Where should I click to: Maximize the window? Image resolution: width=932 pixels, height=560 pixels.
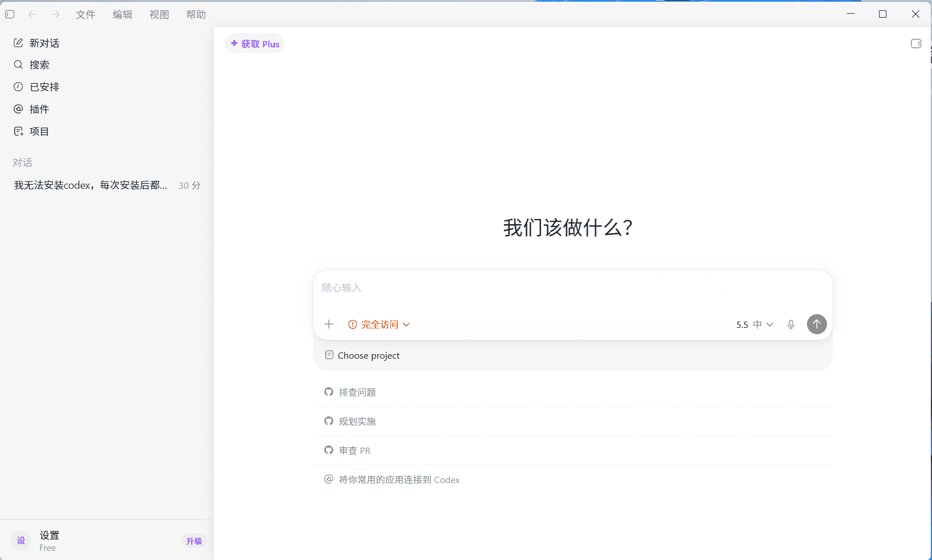coord(882,14)
